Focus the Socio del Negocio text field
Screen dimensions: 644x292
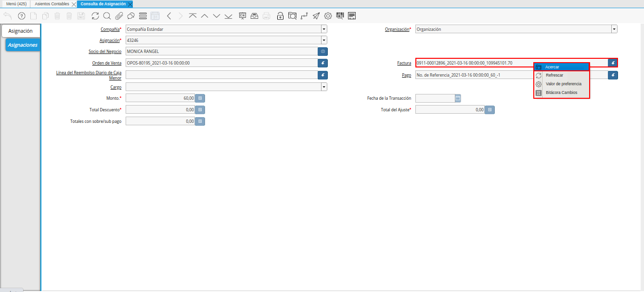tap(221, 51)
